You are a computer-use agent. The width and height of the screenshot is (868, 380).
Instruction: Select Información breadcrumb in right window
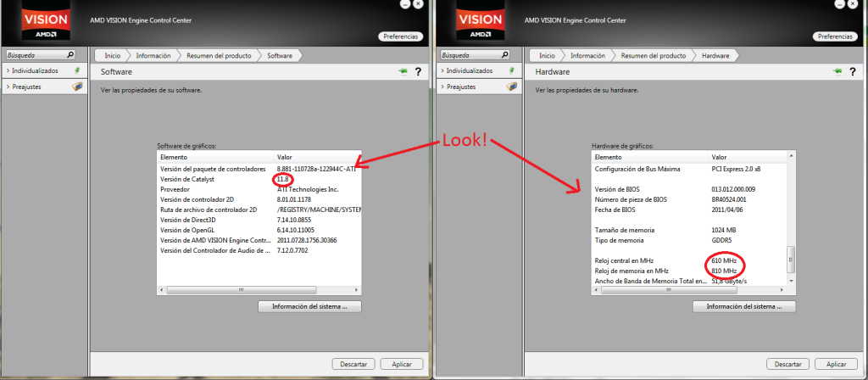[588, 55]
